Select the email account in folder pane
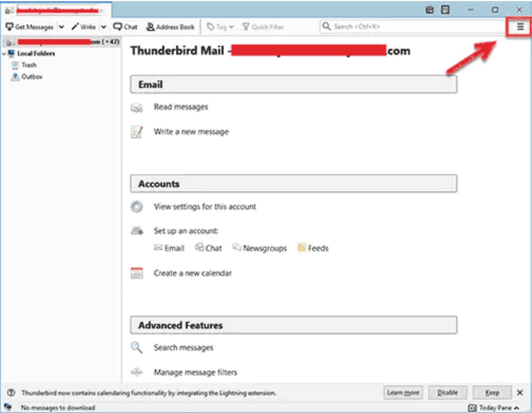Screen dimensions: 532x413 (x=61, y=42)
